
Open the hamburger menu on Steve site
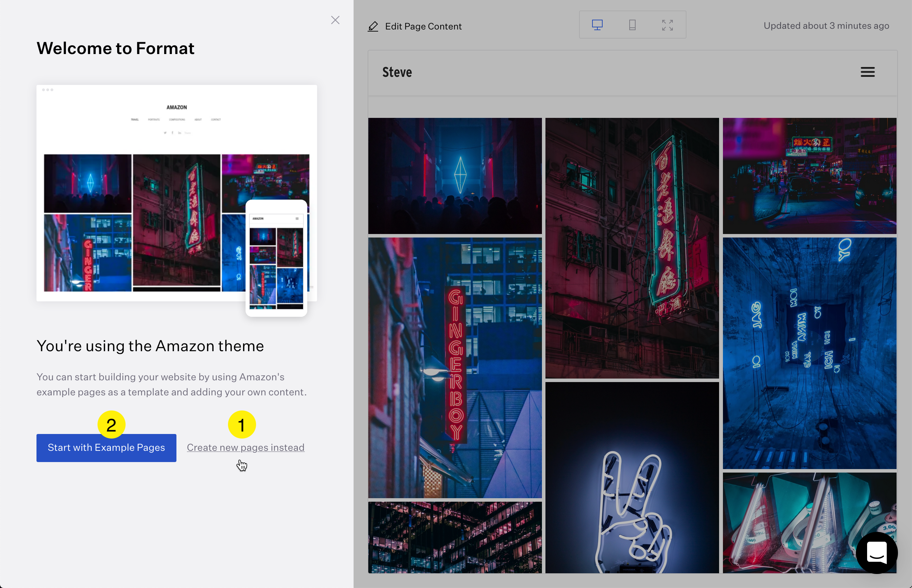coord(867,72)
